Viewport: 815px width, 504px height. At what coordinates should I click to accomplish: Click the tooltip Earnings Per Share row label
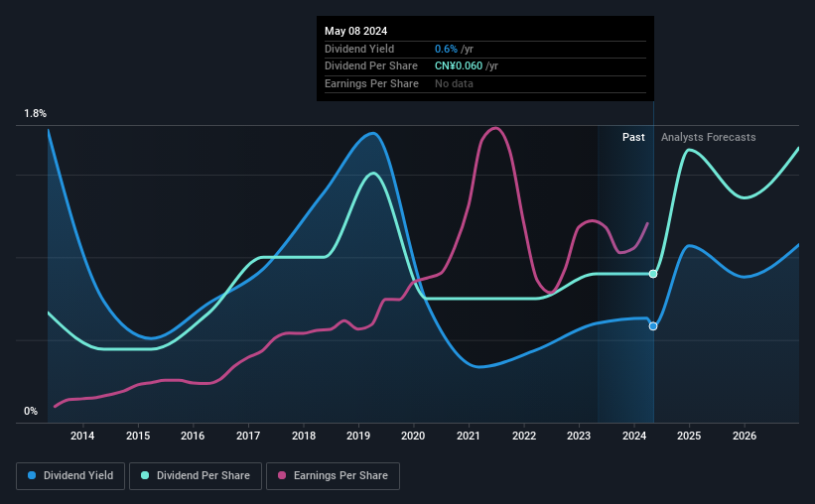coord(371,83)
